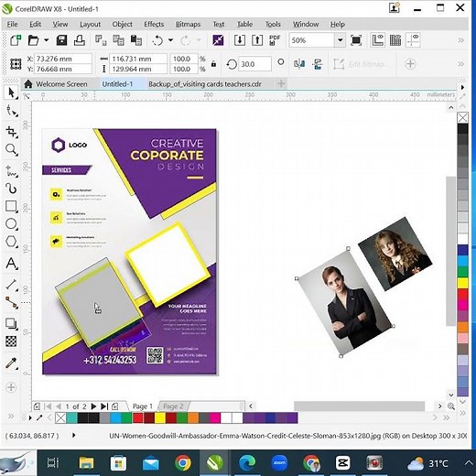This screenshot has width=476, height=476.
Task: Select the Drop Shadow tool
Action: tap(11, 323)
